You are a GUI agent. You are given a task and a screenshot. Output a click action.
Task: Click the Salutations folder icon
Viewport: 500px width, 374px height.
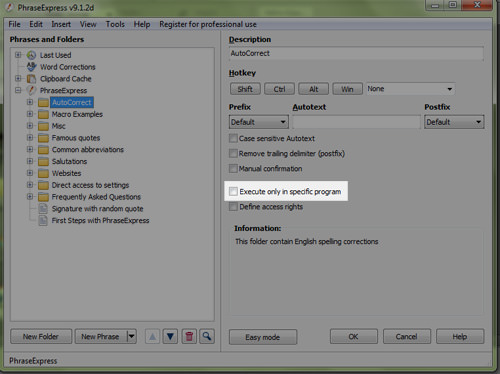[x=43, y=161]
